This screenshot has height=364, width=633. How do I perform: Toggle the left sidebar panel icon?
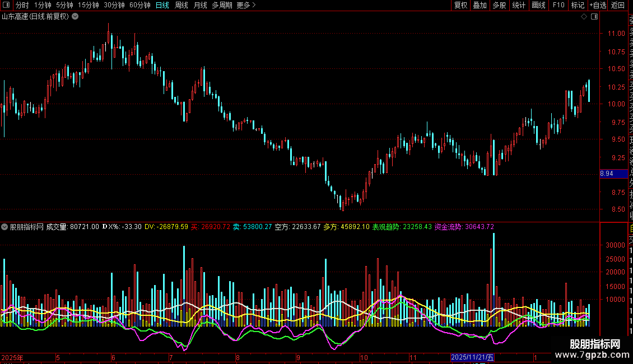pos(7,6)
